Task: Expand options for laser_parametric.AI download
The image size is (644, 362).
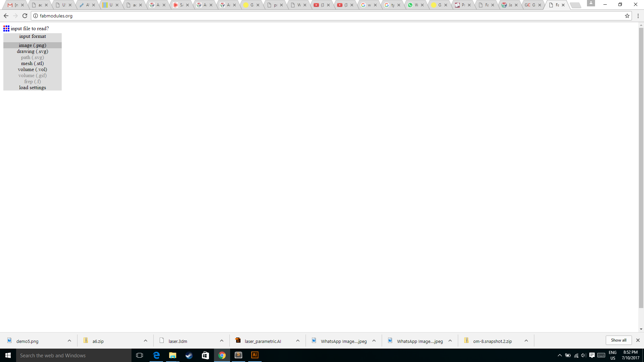Action: (x=298, y=341)
